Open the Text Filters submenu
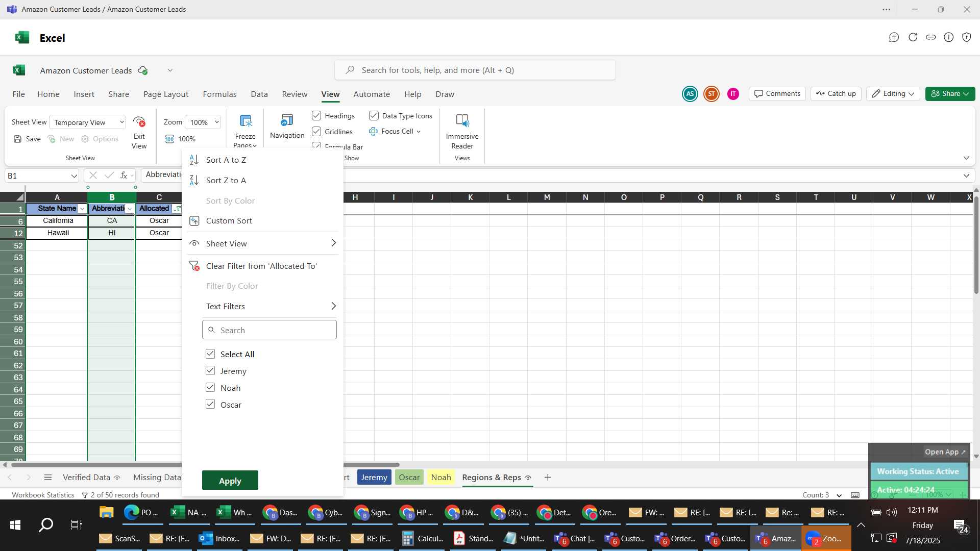Image resolution: width=980 pixels, height=551 pixels. (x=263, y=306)
